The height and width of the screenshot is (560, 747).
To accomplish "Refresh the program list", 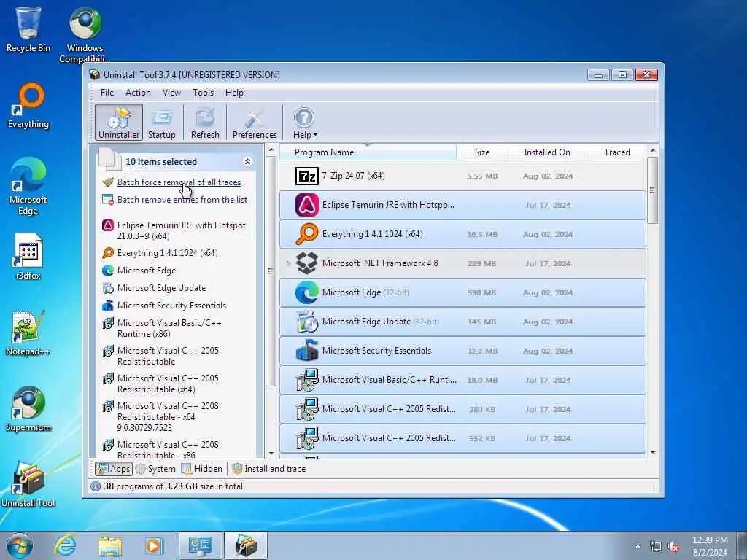I will (x=205, y=122).
